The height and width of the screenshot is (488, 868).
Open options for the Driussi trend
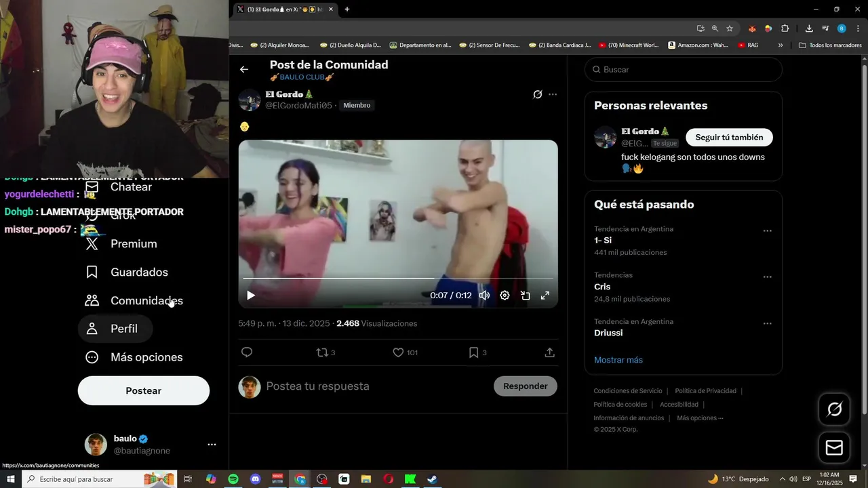click(767, 324)
